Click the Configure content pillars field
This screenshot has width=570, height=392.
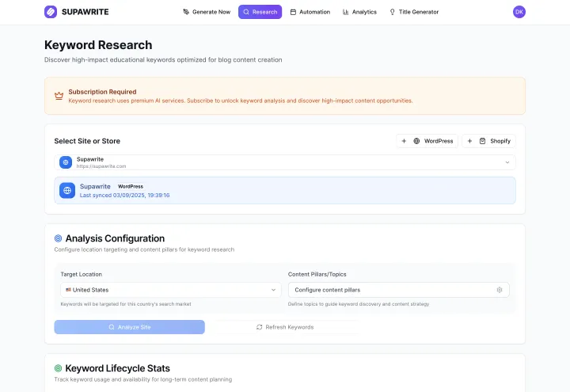click(x=399, y=290)
